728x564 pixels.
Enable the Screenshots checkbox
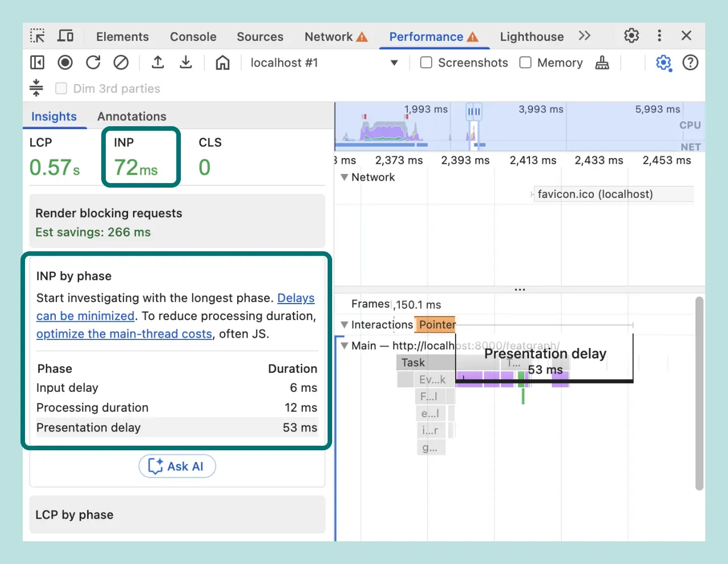click(426, 63)
